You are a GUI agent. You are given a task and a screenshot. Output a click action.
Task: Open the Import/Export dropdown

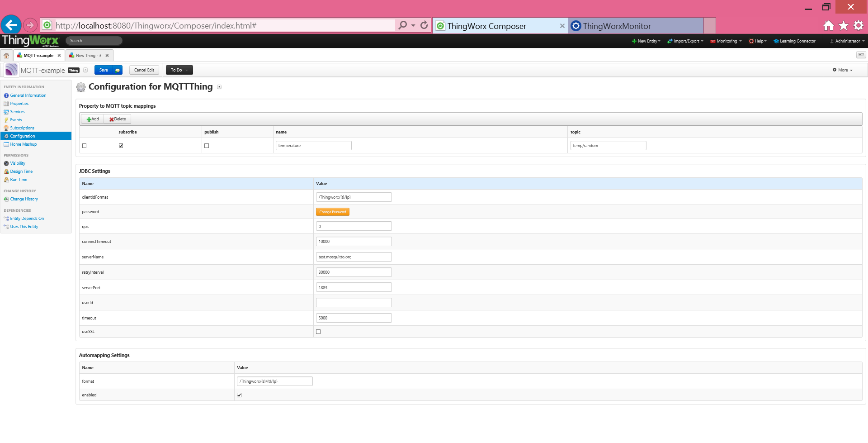pos(685,41)
